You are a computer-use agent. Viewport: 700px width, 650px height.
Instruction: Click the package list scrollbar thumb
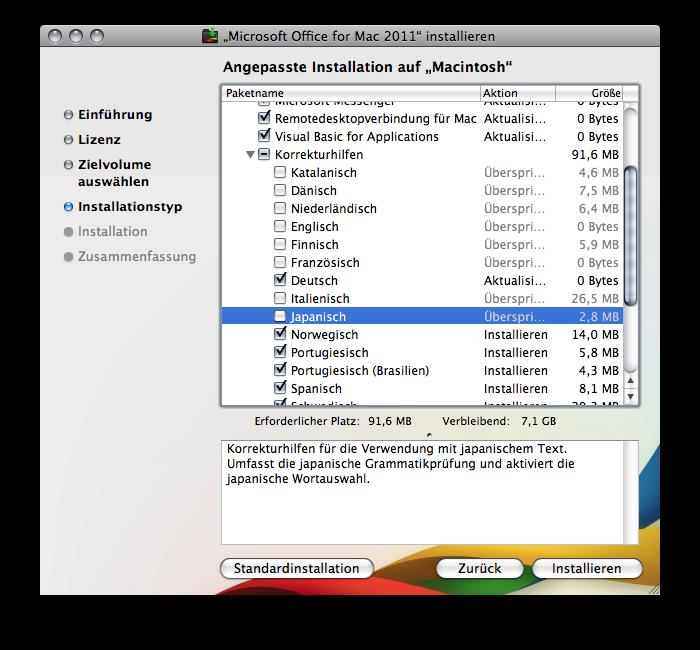pos(630,236)
